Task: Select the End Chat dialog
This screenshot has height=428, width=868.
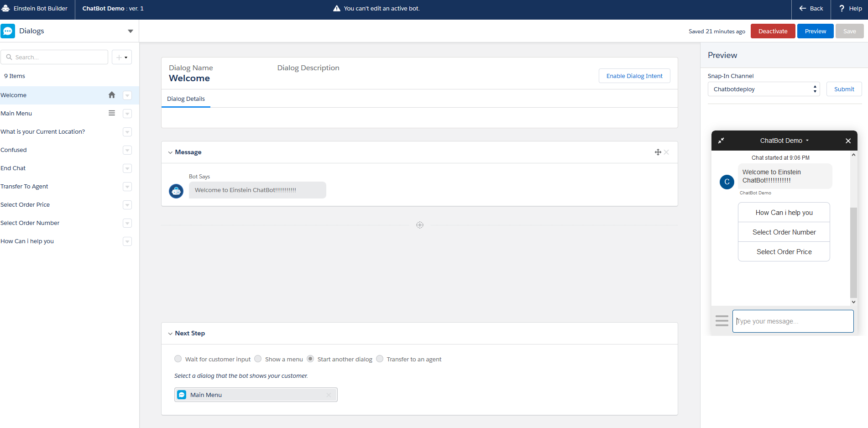Action: point(69,168)
